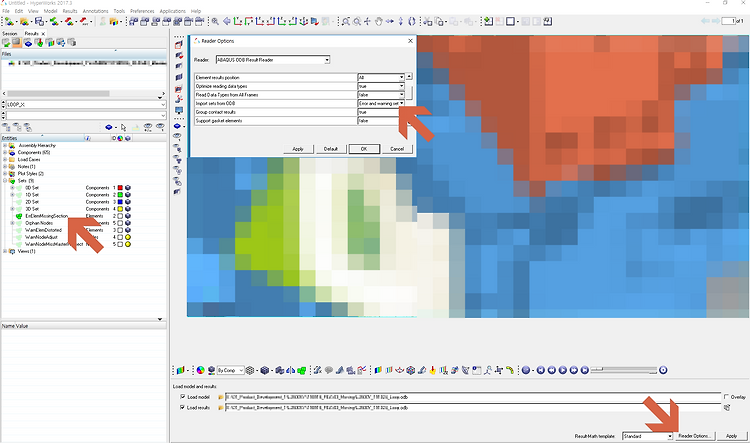Click Cancel in Reader Options dialog
750x443 pixels.
(x=397, y=149)
